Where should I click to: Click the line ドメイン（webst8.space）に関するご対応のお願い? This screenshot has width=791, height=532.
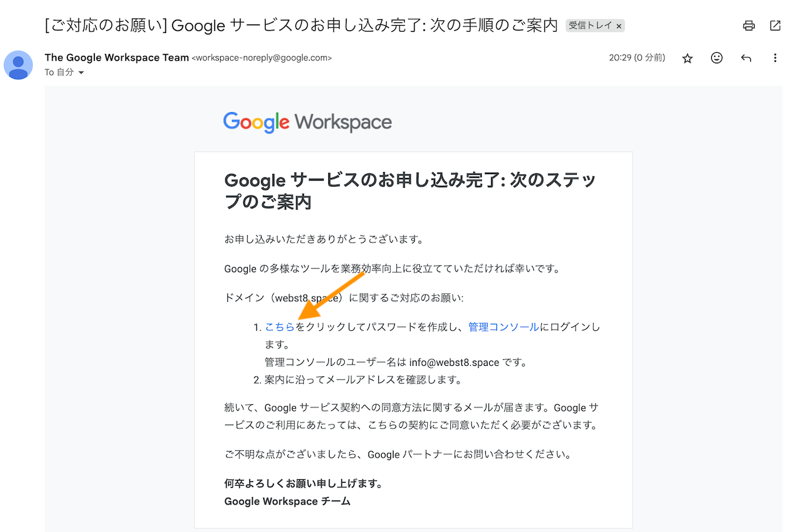pos(344,298)
